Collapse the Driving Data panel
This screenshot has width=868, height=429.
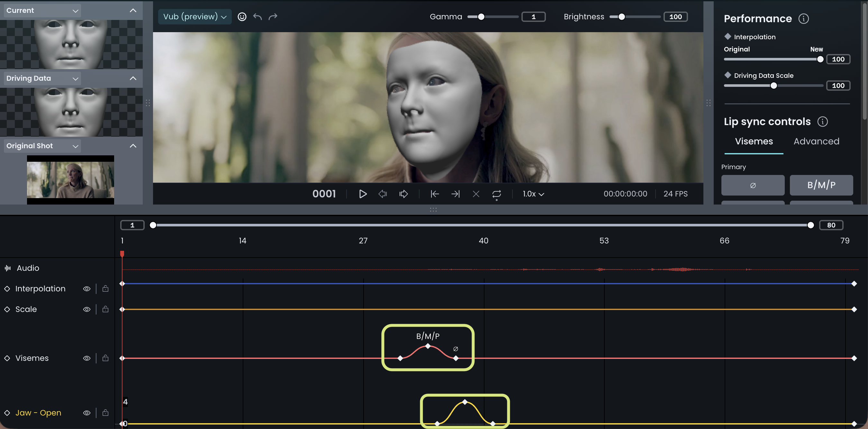click(x=133, y=78)
